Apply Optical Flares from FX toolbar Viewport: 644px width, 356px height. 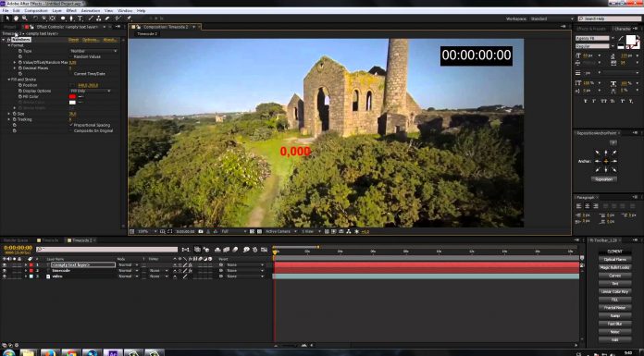click(x=614, y=260)
